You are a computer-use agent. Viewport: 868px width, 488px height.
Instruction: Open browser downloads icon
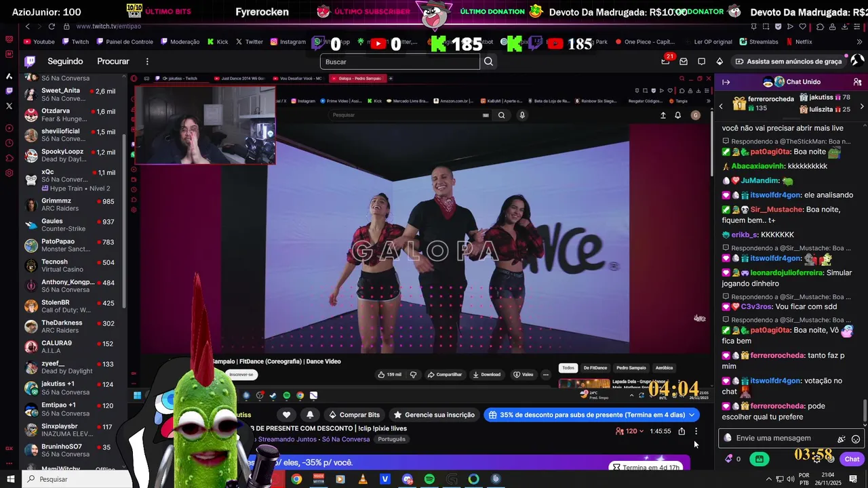pos(846,26)
